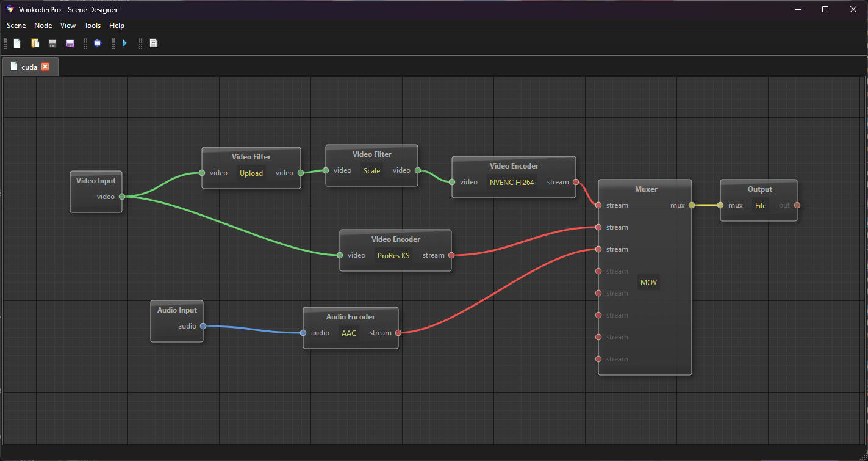Click the gray floppy disk save icon
Viewport: 868px width, 461px height.
click(52, 43)
